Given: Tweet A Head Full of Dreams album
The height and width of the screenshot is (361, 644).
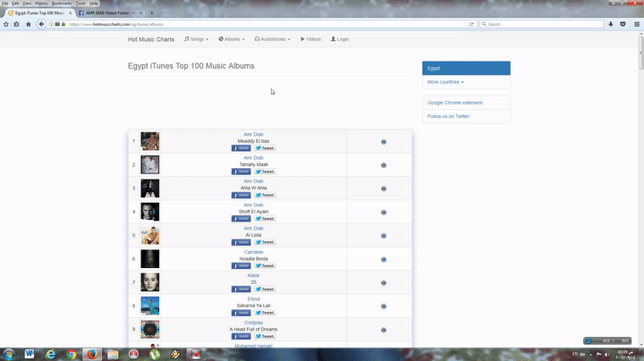Looking at the screenshot, I should [265, 336].
